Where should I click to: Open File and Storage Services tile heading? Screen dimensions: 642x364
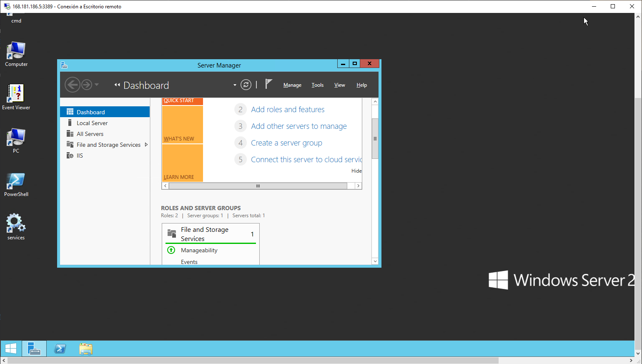tap(205, 234)
